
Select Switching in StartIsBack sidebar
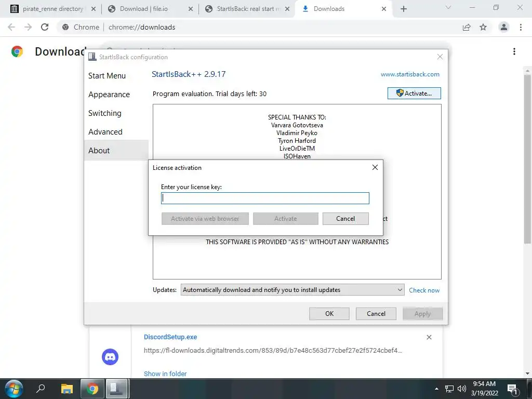click(x=104, y=113)
